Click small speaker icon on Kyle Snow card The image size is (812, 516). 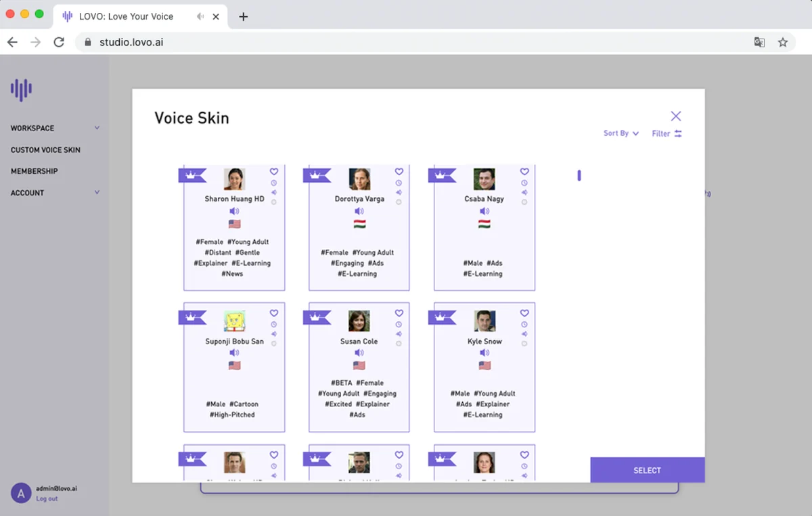524,334
